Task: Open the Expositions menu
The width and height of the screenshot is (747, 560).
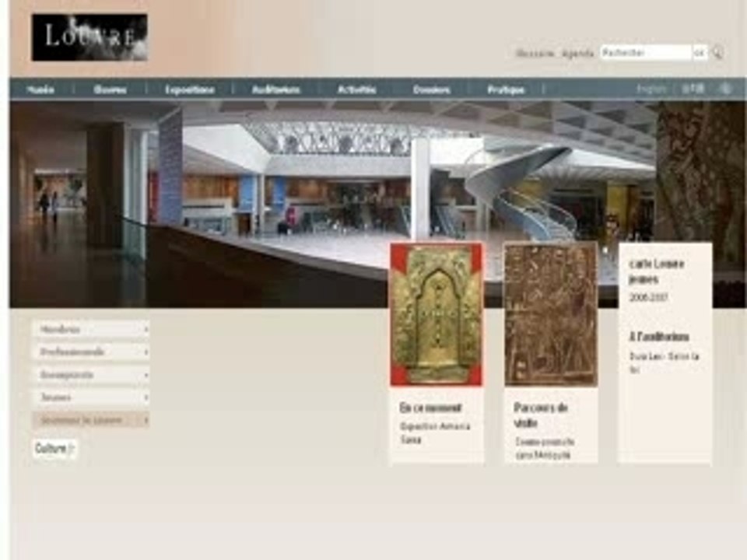Action: click(x=190, y=89)
